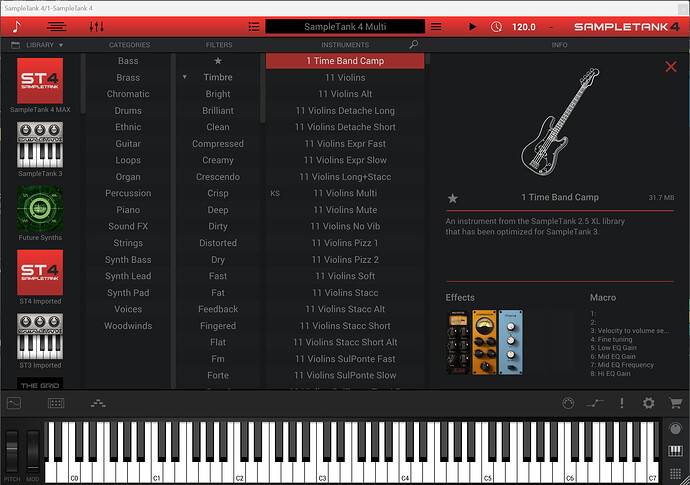Filter by favorites star in the Filters column
Viewport: 690px width, 485px height.
[218, 61]
